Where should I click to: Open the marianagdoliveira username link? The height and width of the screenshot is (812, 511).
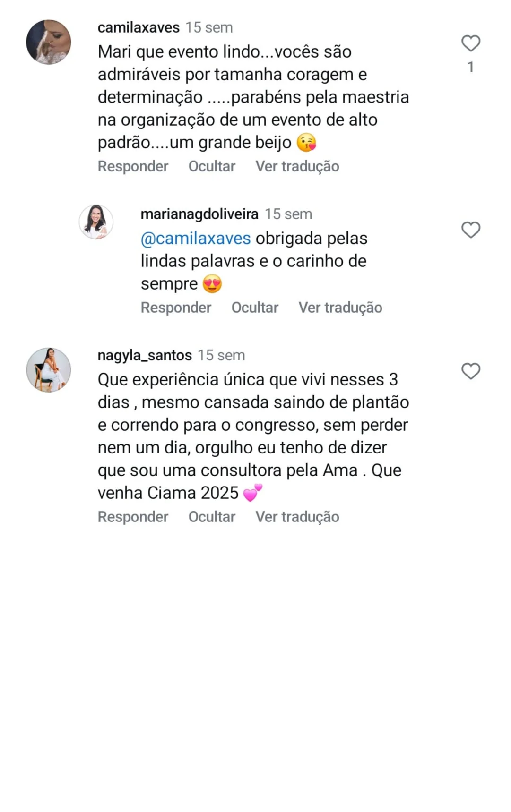pyautogui.click(x=199, y=214)
